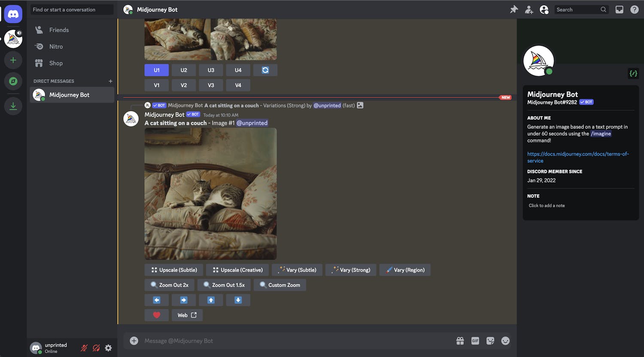
Task: Open the Friends tab
Action: 59,30
